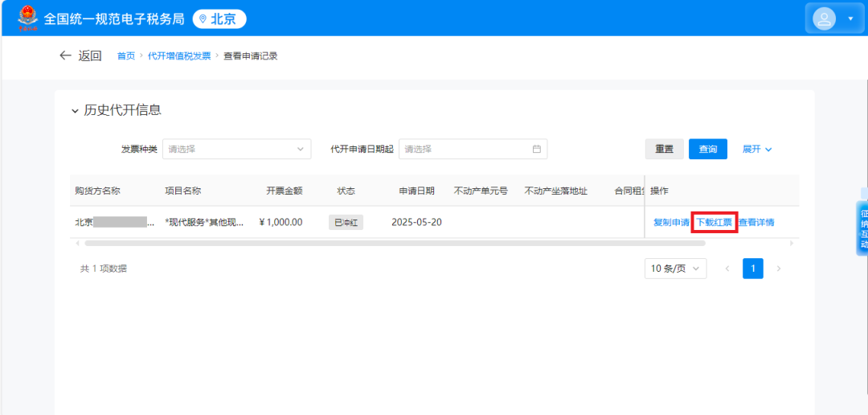The width and height of the screenshot is (868, 415).
Task: Click the 查看申请记录 breadcrumb text
Action: click(250, 56)
